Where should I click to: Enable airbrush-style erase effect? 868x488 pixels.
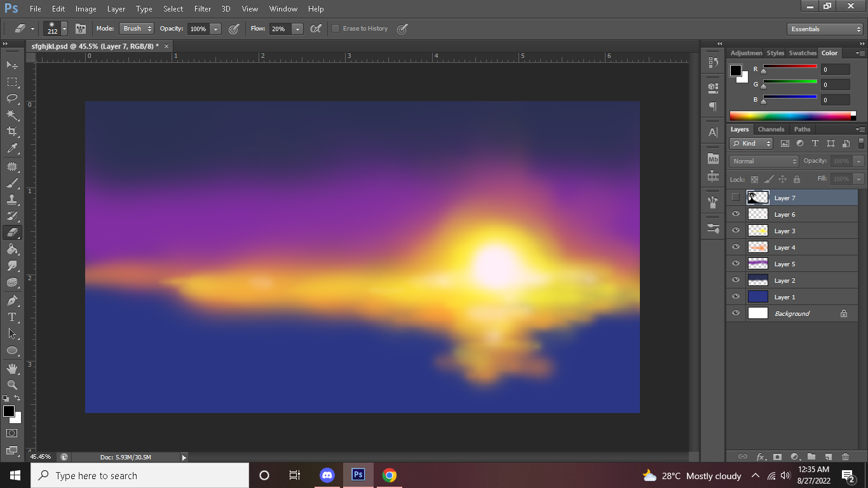(315, 29)
